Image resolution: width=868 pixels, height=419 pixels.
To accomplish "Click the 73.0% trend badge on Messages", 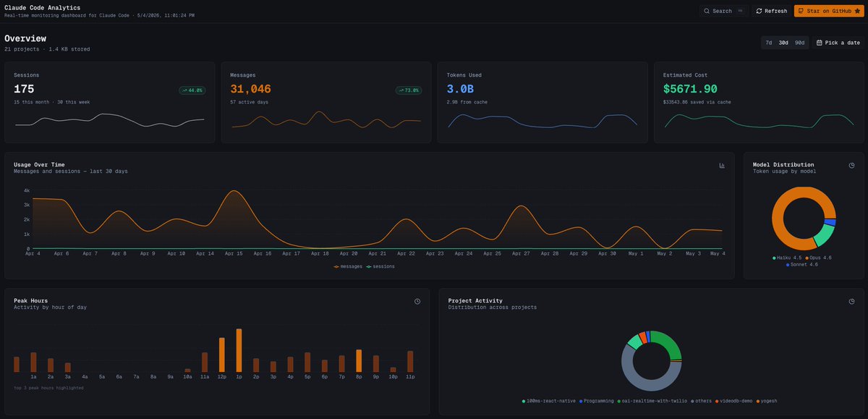I will tap(409, 90).
